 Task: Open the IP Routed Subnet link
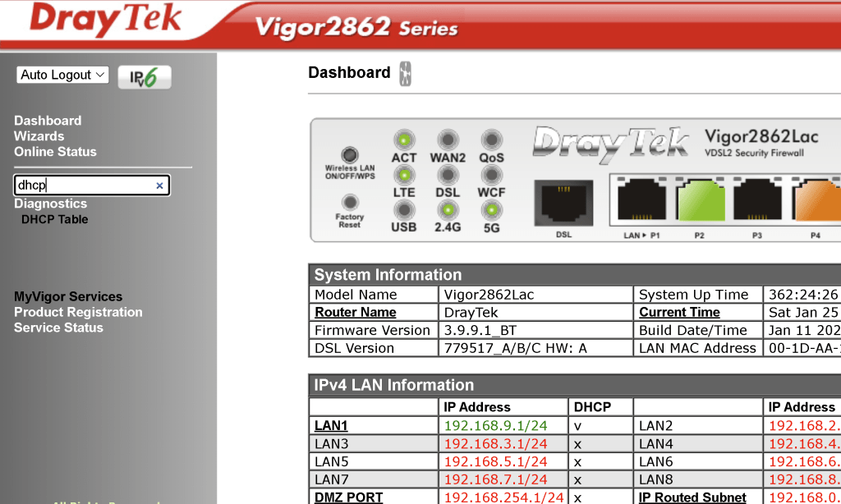tap(692, 497)
